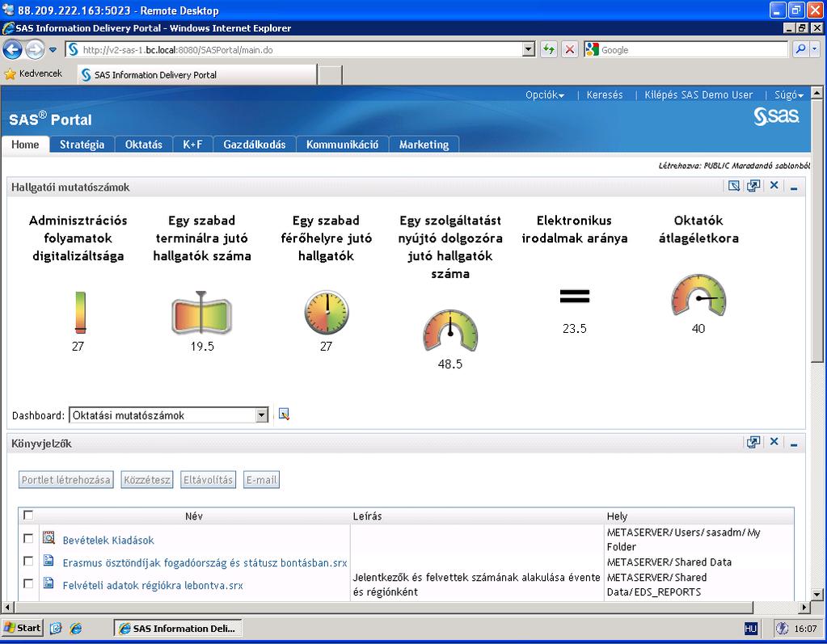This screenshot has height=644, width=827.
Task: Open the Opciók dropdown menu
Action: tap(544, 95)
